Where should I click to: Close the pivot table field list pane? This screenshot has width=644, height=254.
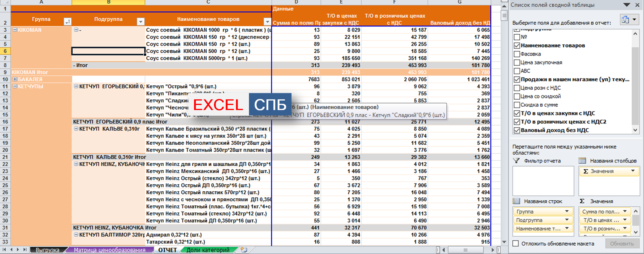tap(637, 5)
